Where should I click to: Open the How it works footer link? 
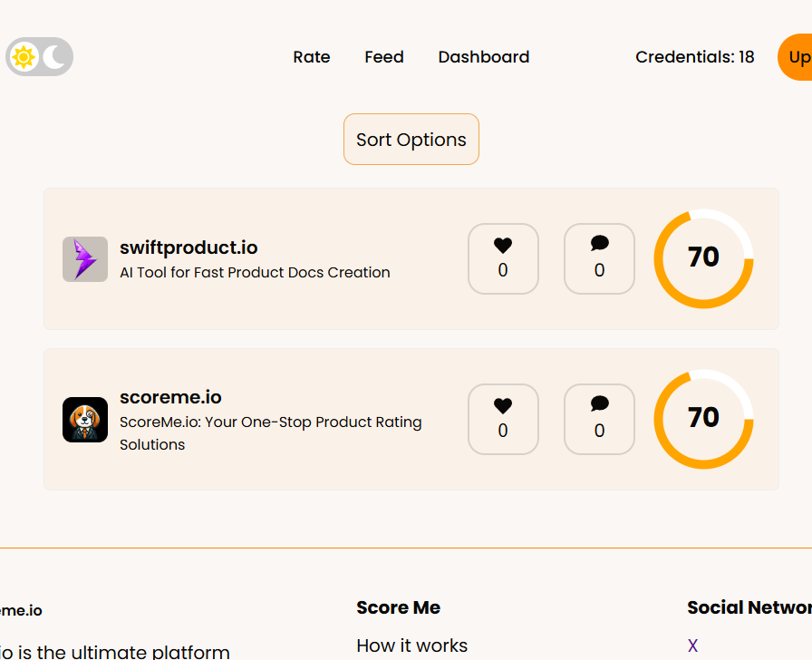[412, 645]
